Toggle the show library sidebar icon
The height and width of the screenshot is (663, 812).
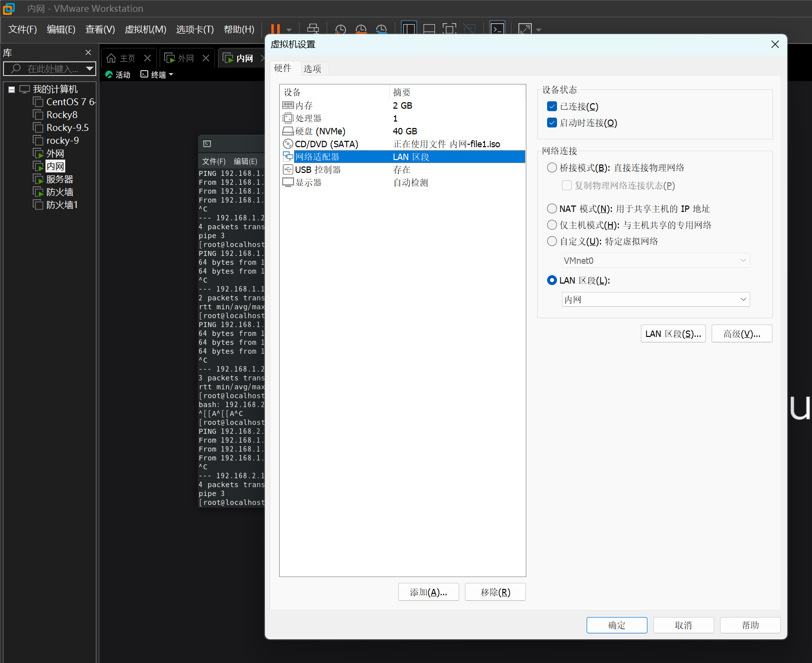(x=409, y=29)
